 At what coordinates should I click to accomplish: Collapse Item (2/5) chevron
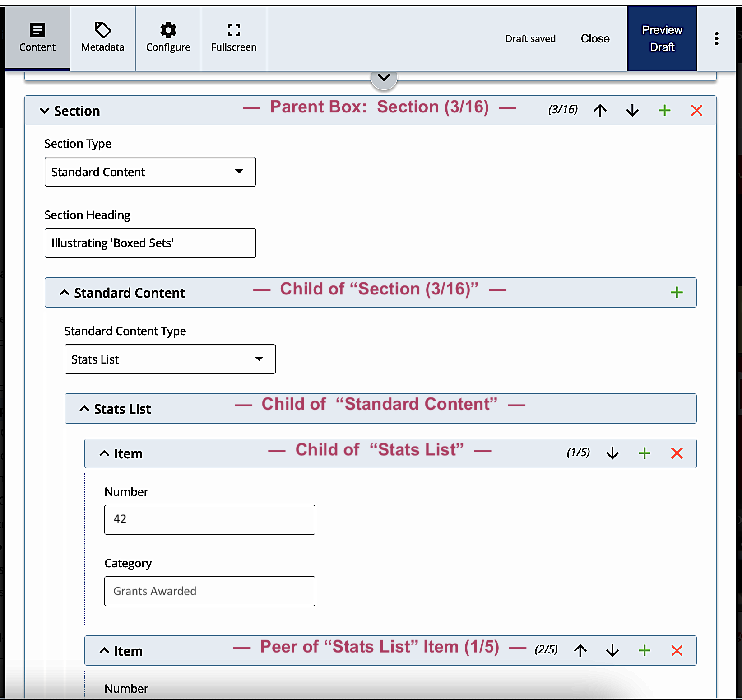104,651
